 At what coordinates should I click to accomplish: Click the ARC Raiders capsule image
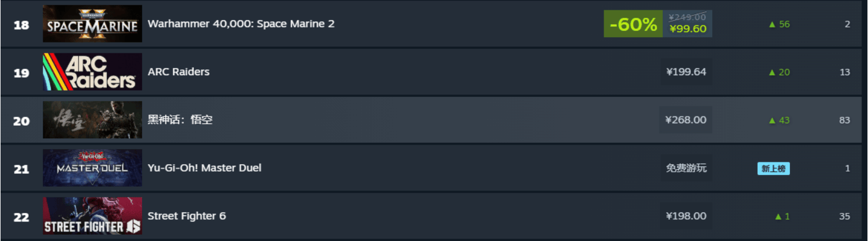click(x=92, y=72)
